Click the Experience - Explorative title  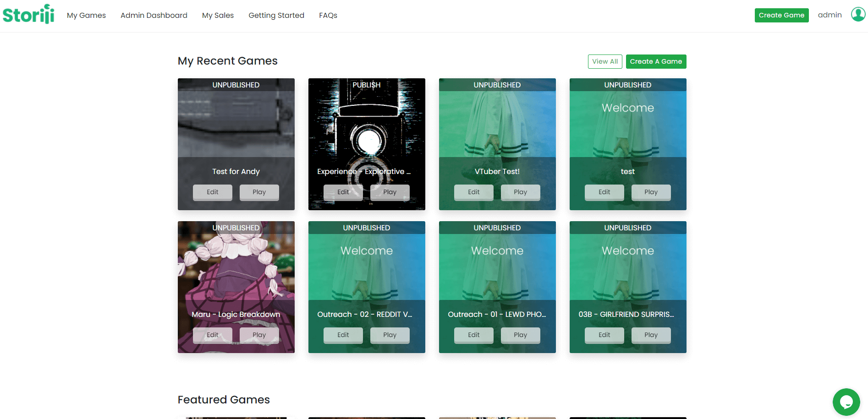(x=364, y=171)
